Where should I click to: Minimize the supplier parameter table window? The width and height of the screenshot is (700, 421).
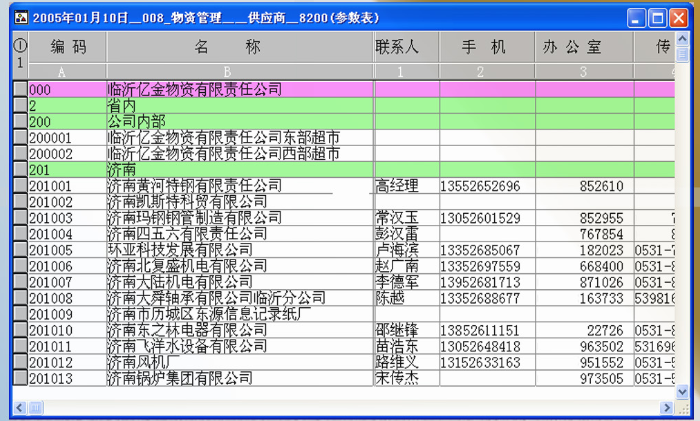point(637,17)
